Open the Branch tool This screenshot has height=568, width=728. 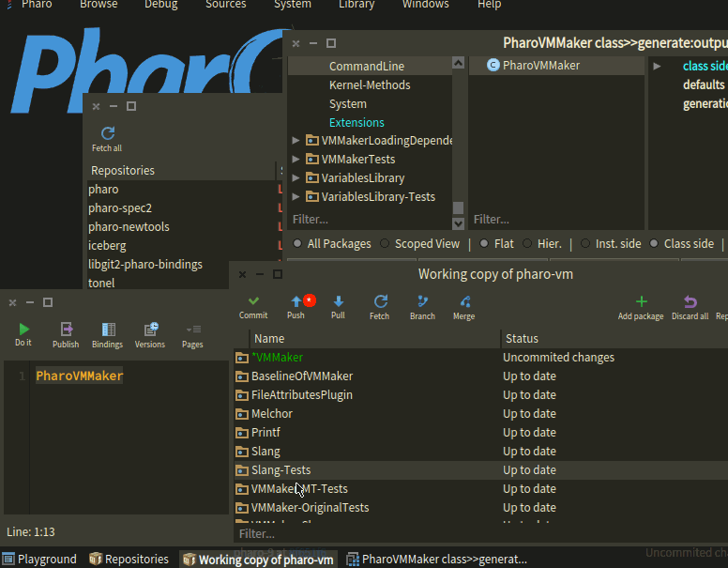(x=422, y=301)
